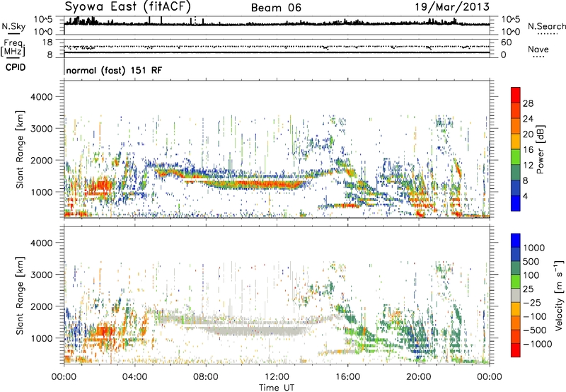
Task: Click the gray −25 to 25 velocity colorbar segment
Action: pos(516,295)
